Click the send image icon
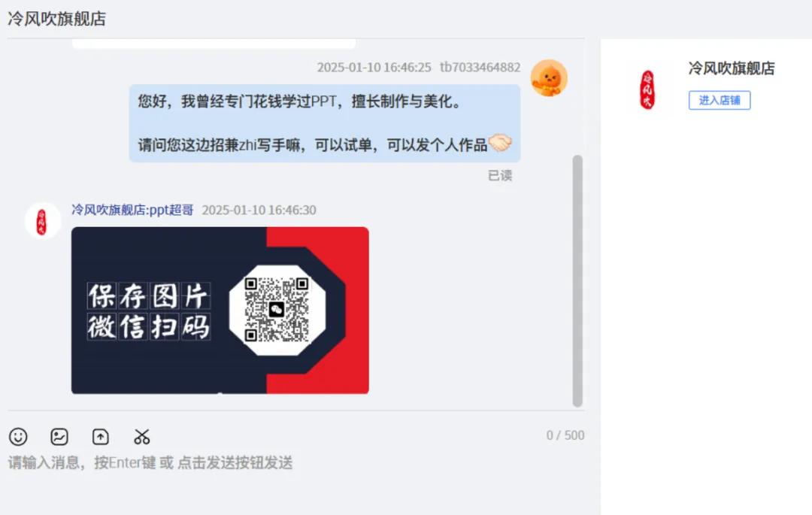Viewport: 812px width, 515px height. pos(59,437)
